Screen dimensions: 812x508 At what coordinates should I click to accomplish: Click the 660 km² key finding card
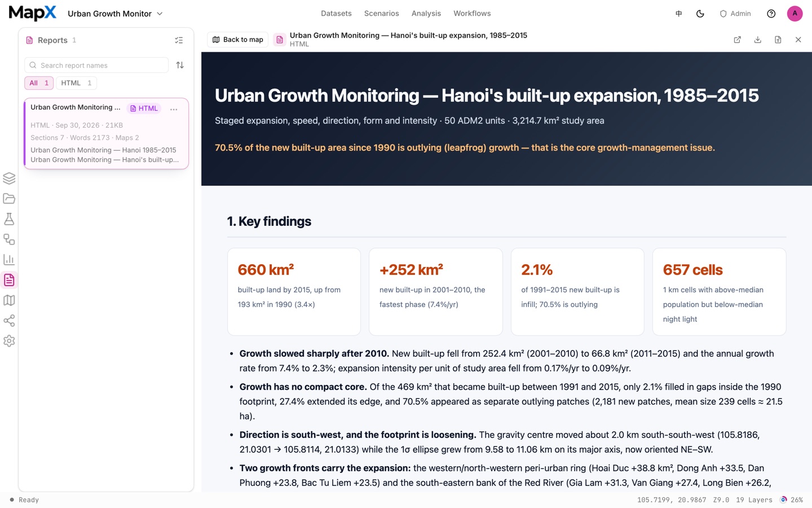tap(294, 292)
